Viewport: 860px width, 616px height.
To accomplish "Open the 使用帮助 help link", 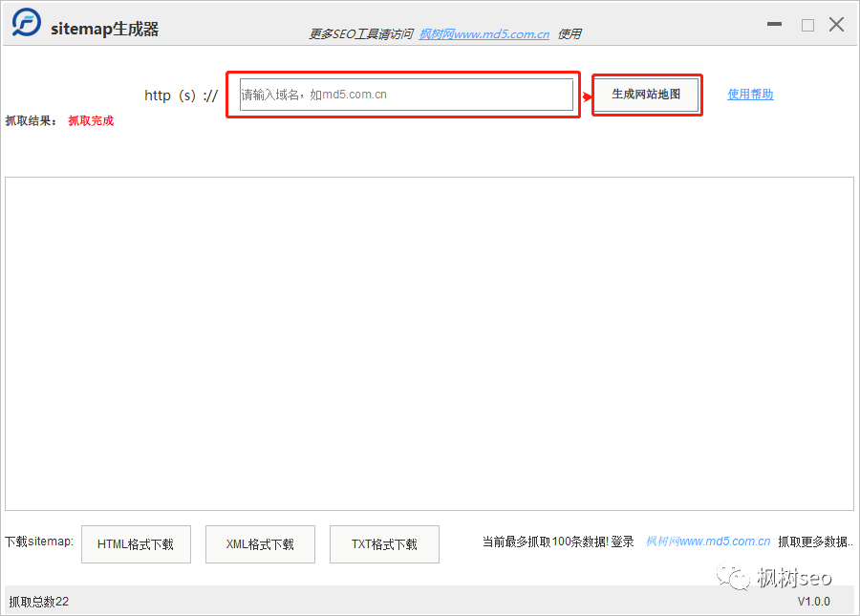I will point(750,95).
